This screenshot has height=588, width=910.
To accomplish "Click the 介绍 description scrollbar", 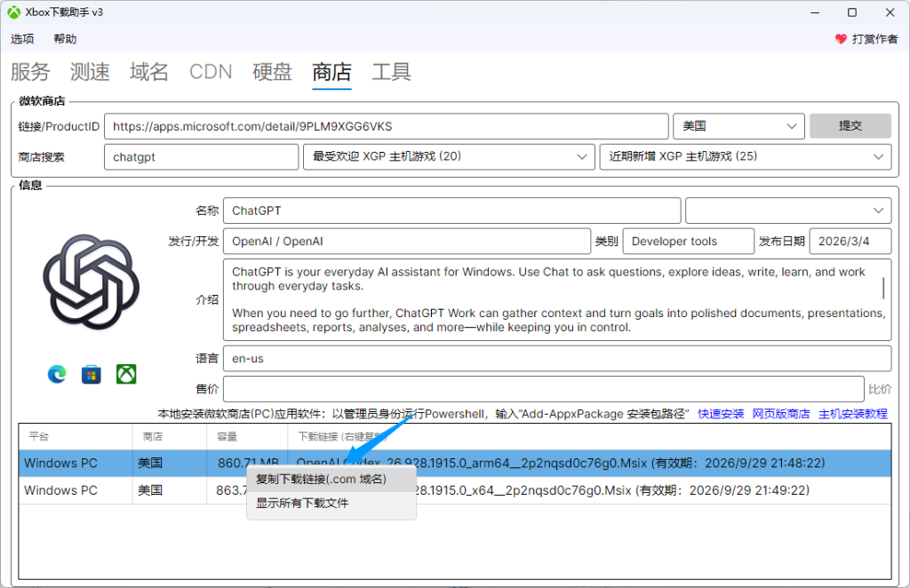I will (883, 288).
